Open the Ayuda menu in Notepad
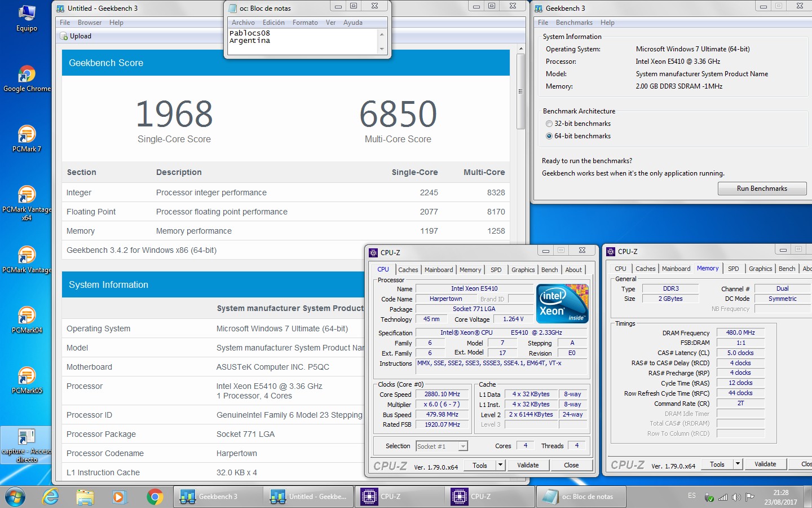The height and width of the screenshot is (508, 812). [x=353, y=23]
